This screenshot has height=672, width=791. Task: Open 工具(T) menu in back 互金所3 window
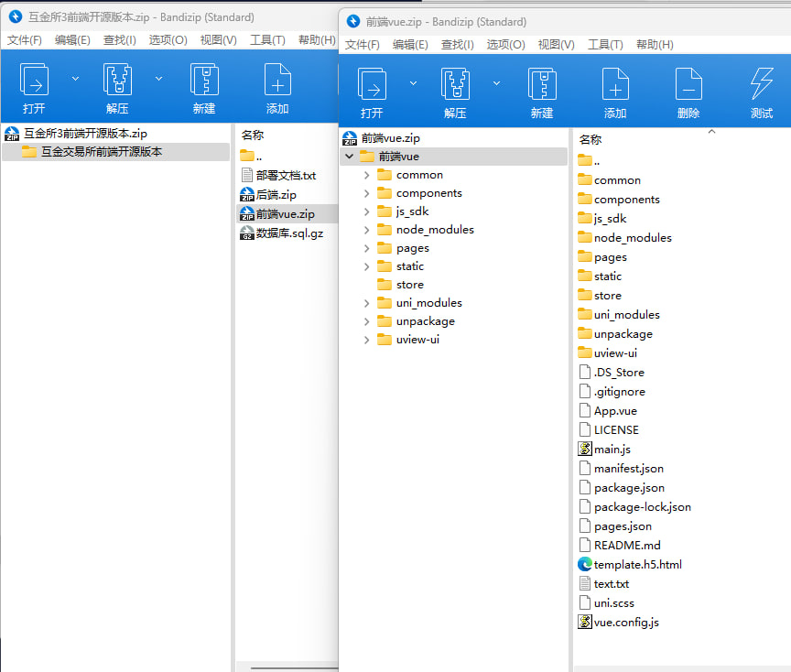coord(267,40)
